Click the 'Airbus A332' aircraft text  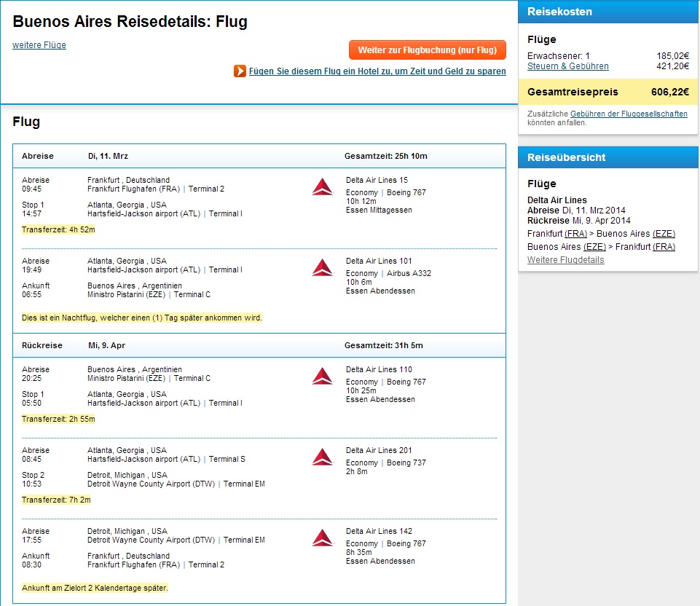click(x=409, y=273)
